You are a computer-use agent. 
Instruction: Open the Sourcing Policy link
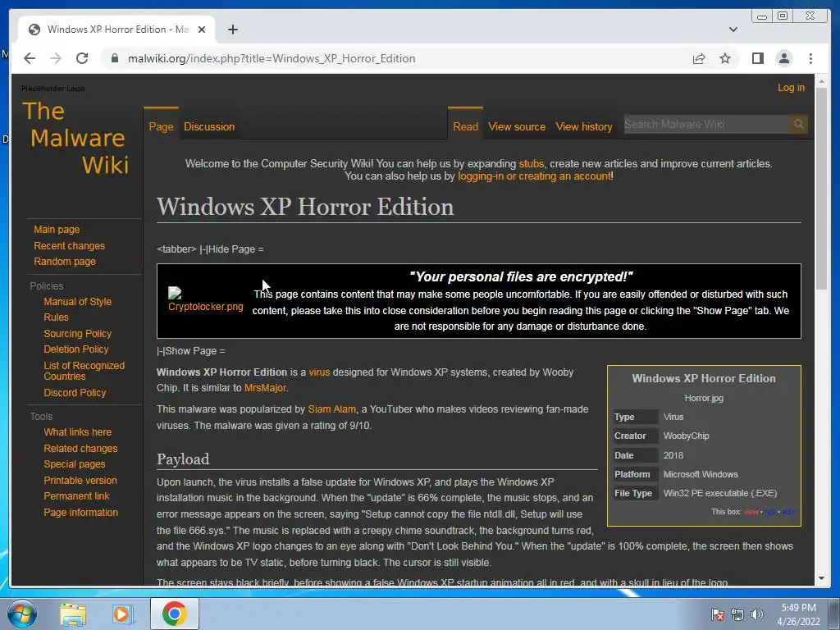(x=78, y=334)
